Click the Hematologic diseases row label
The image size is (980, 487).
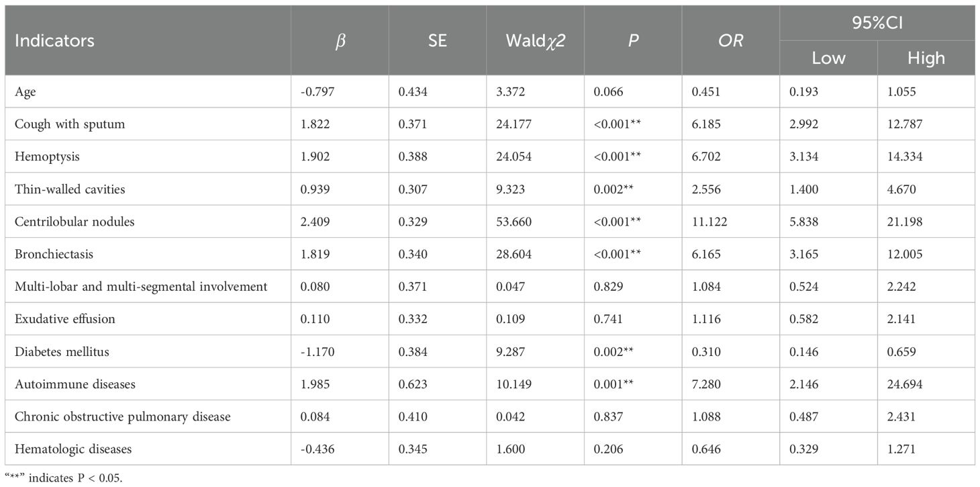[73, 449]
